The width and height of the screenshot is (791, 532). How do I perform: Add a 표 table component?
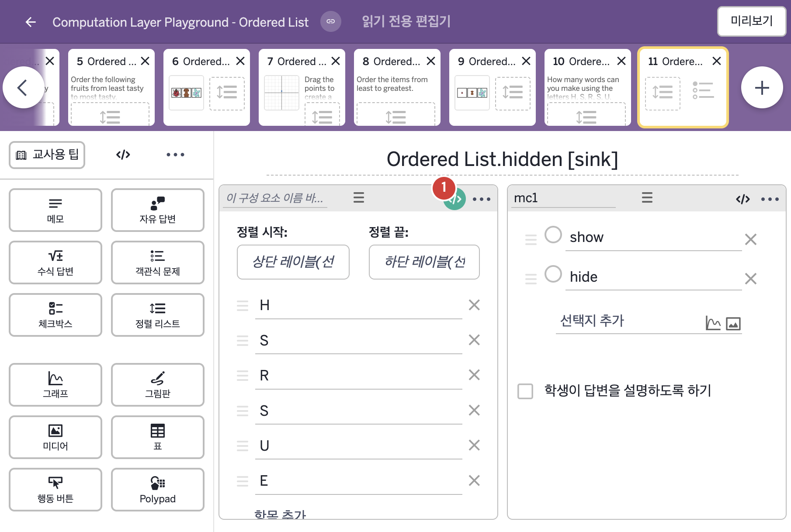pos(158,437)
